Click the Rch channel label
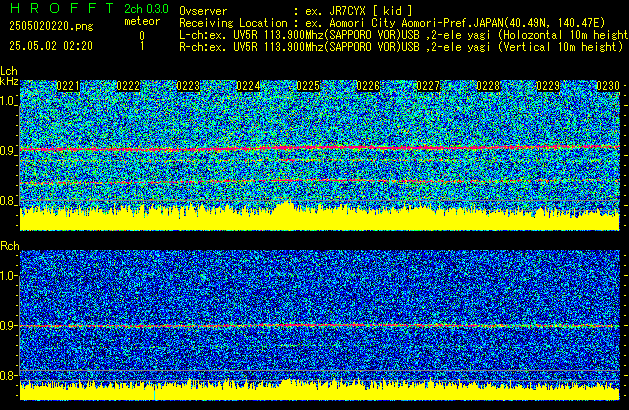Image resolution: width=629 pixels, height=410 pixels. [x=10, y=246]
